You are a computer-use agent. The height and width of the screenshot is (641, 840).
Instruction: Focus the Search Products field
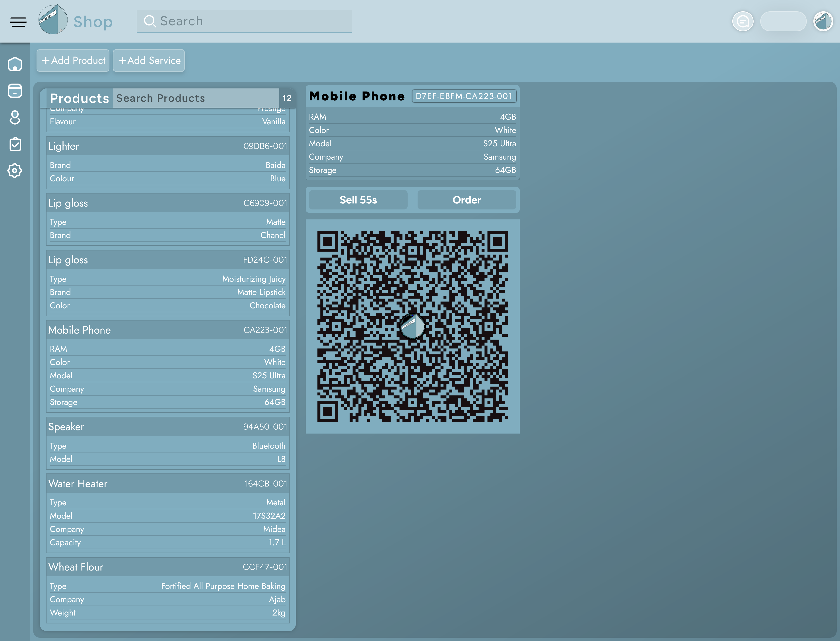point(196,98)
